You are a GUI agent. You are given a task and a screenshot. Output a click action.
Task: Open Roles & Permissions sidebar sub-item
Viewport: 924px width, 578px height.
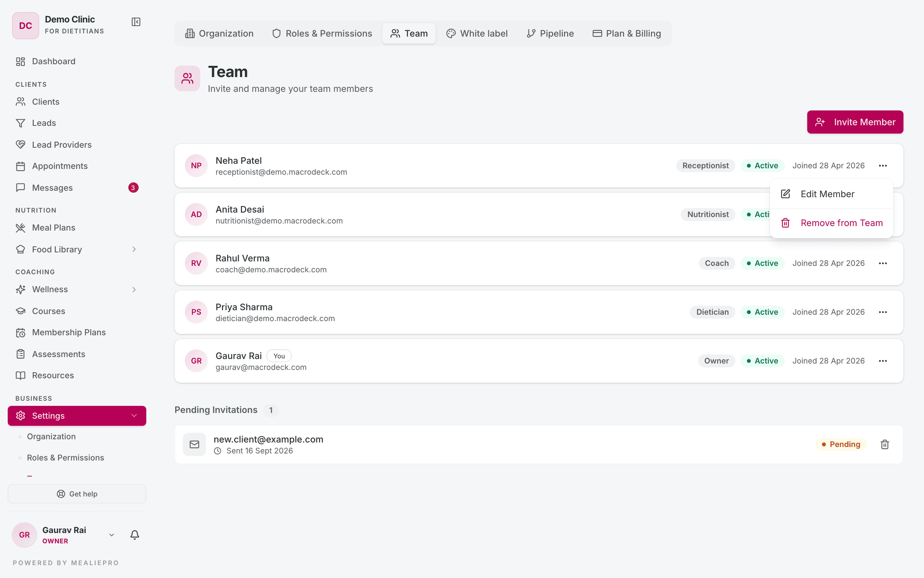(x=65, y=458)
